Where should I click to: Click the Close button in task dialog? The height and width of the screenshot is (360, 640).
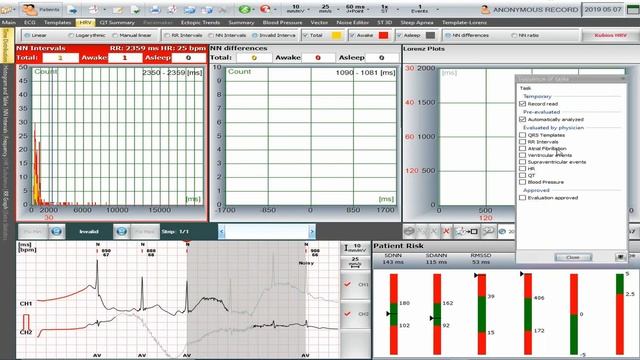click(x=573, y=257)
